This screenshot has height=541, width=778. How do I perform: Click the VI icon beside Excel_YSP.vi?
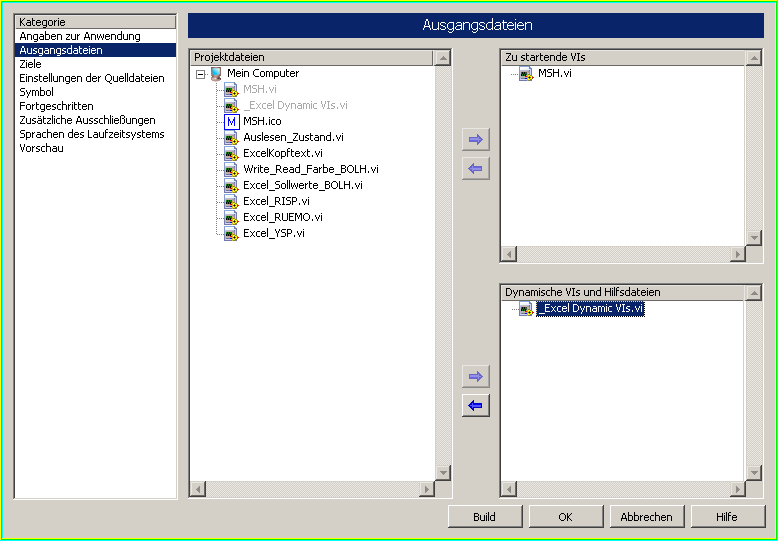pos(231,233)
